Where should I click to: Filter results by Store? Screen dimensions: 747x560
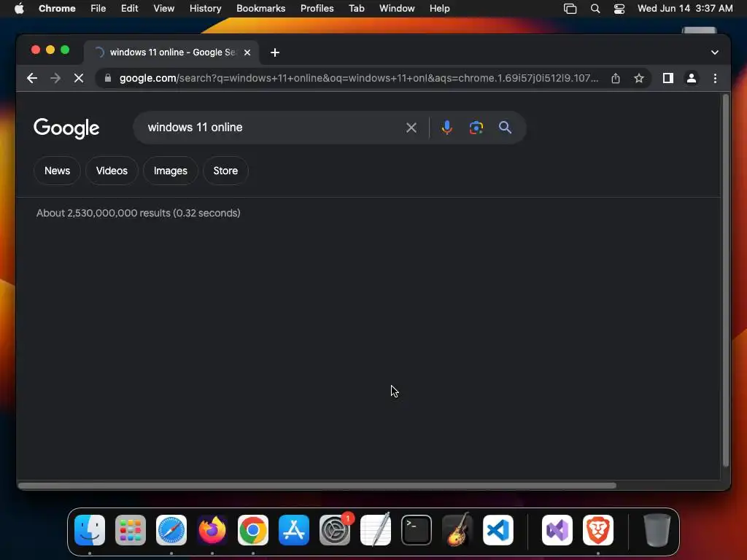tap(225, 171)
